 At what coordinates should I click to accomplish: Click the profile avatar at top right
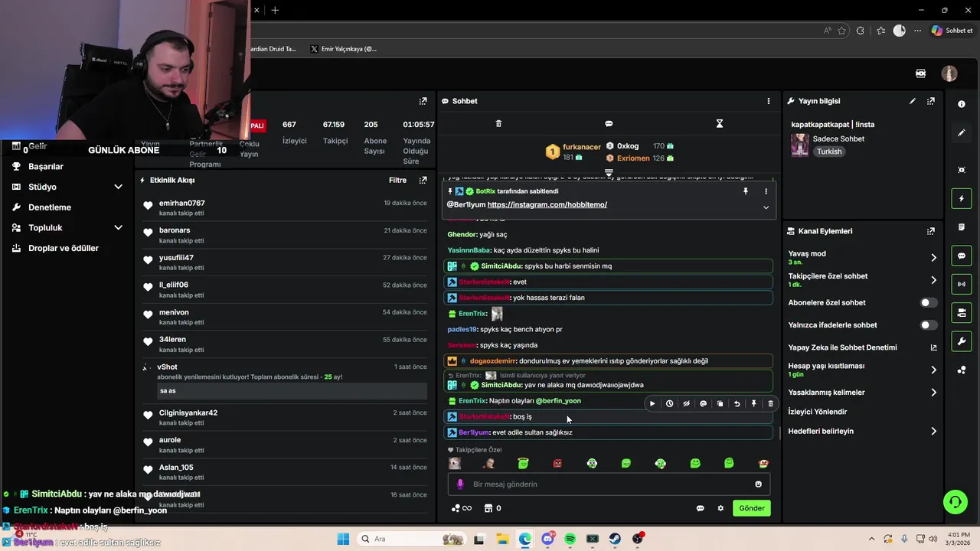tap(949, 73)
